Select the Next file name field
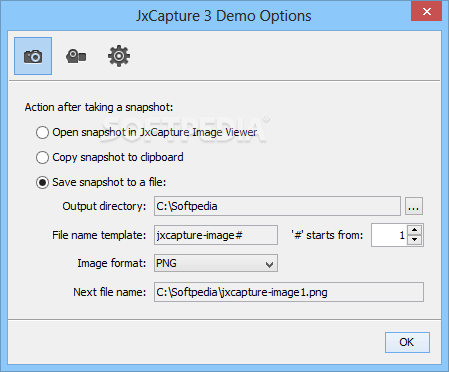This screenshot has height=372, width=449. click(x=289, y=292)
